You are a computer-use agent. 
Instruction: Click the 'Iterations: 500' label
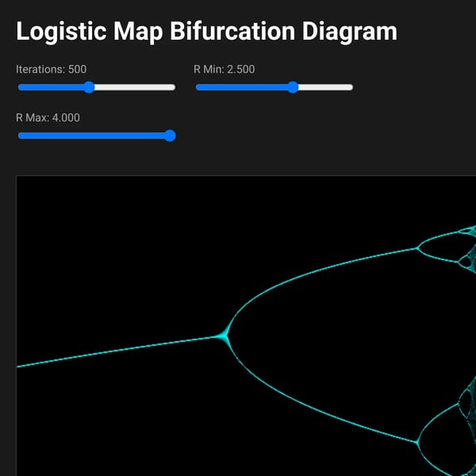pyautogui.click(x=51, y=69)
